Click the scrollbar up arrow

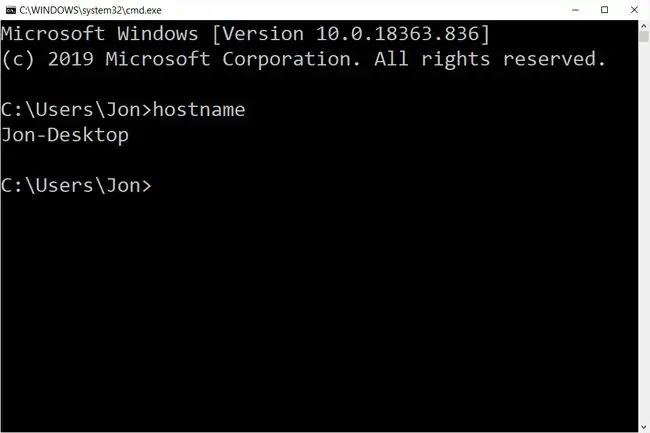tap(644, 25)
